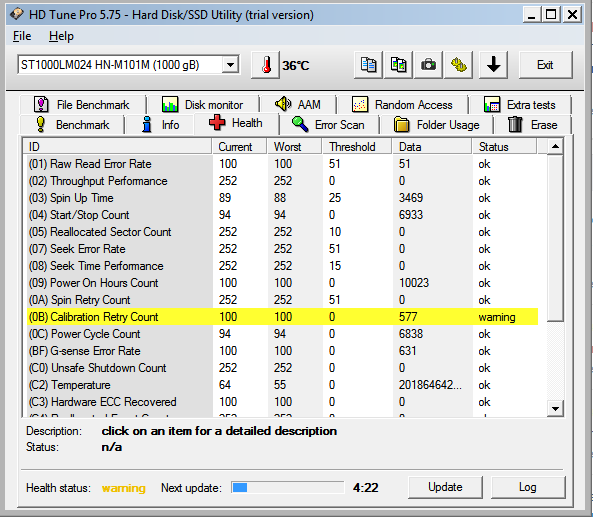Click the camera save screenshot icon
Viewport: 594px width, 517px height.
pos(428,65)
